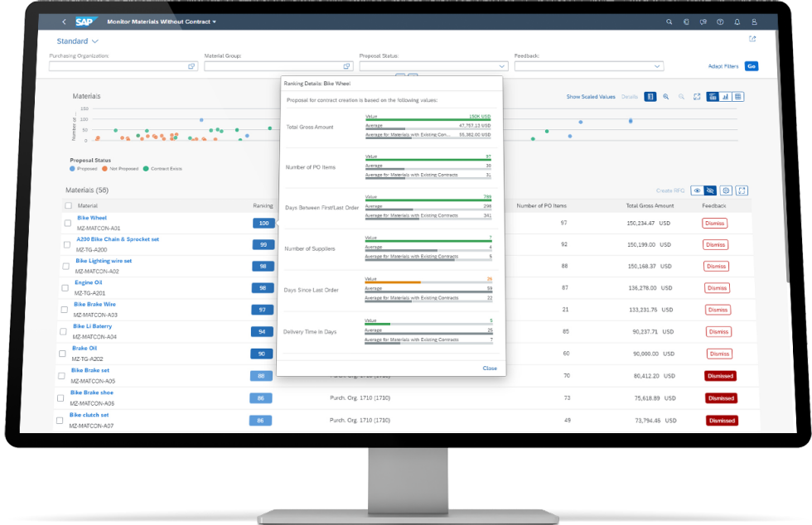Go back using header back arrow
812x525 pixels.
65,22
